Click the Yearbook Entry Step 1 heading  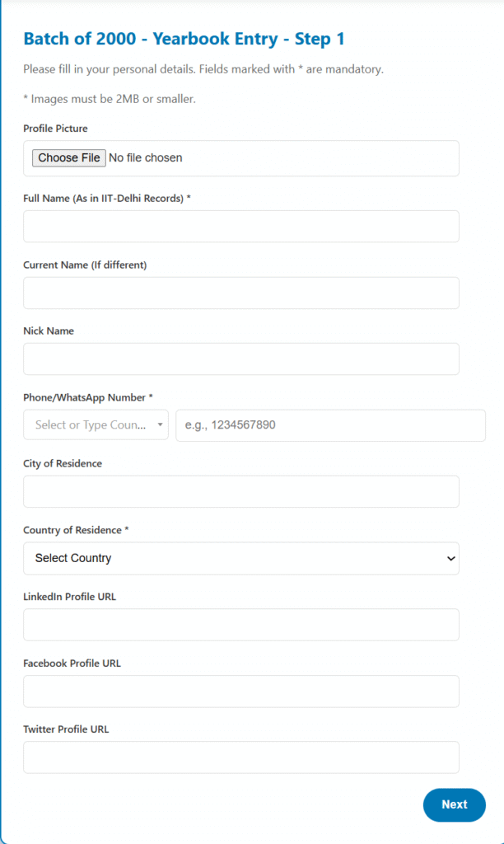(x=184, y=39)
